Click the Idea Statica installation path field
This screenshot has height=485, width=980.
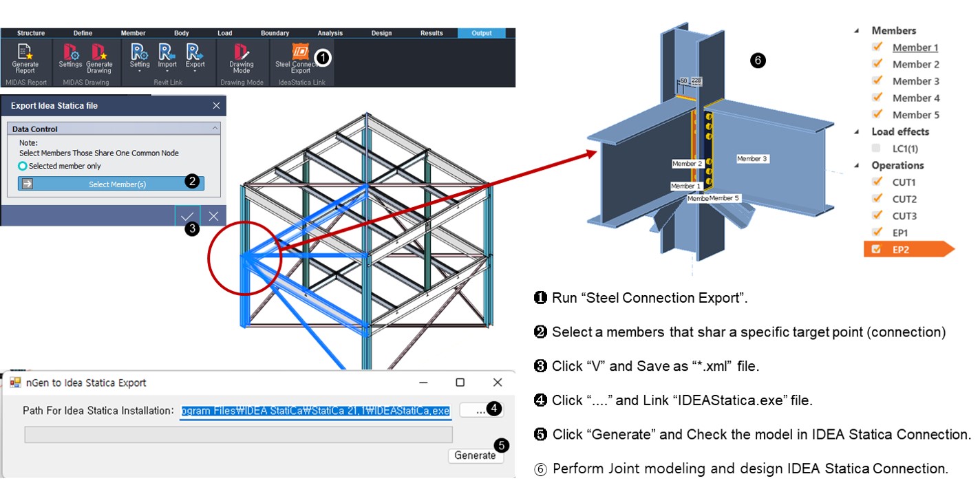pos(315,411)
